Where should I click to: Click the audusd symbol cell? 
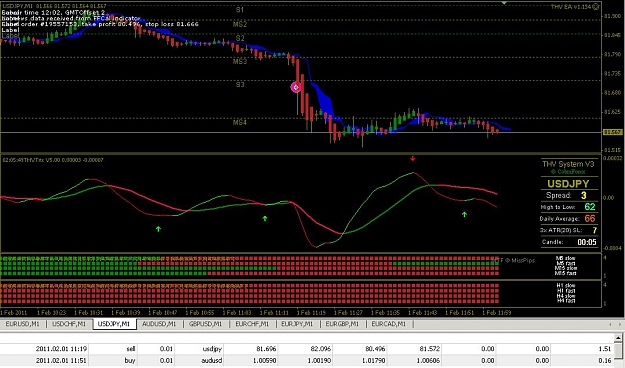(211, 360)
